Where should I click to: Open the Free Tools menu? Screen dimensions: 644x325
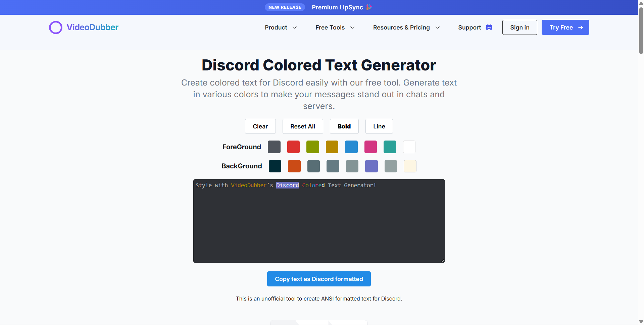[335, 28]
